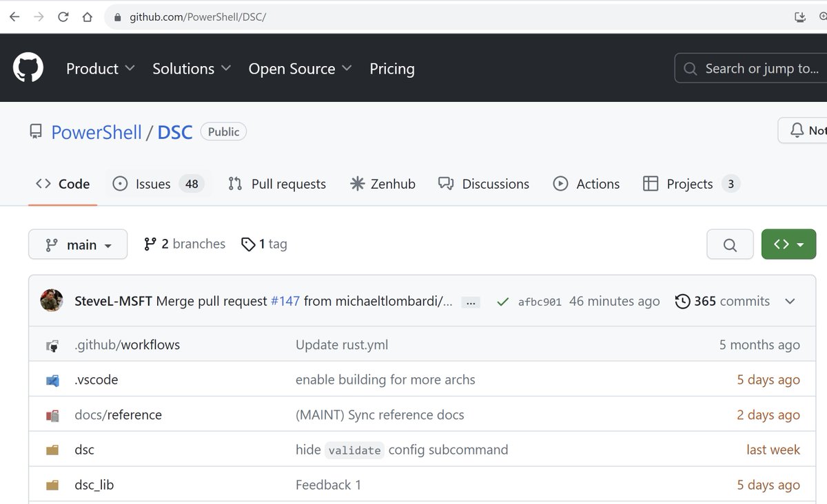The width and height of the screenshot is (827, 504).
Task: Click the browser forward arrow
Action: (x=39, y=17)
